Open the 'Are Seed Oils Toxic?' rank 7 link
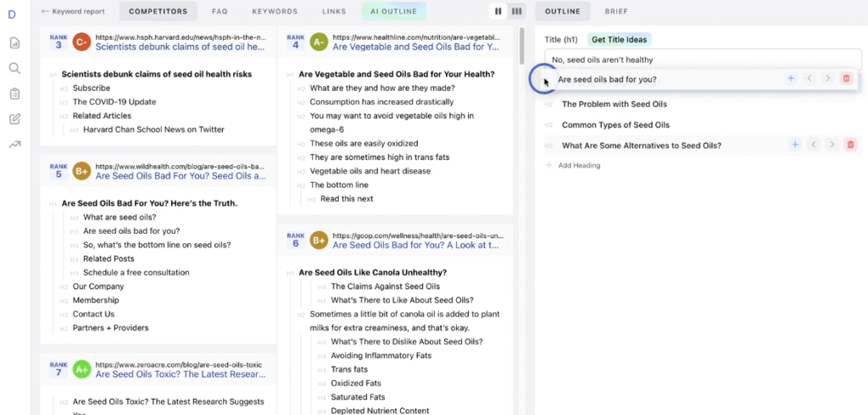 [x=180, y=373]
